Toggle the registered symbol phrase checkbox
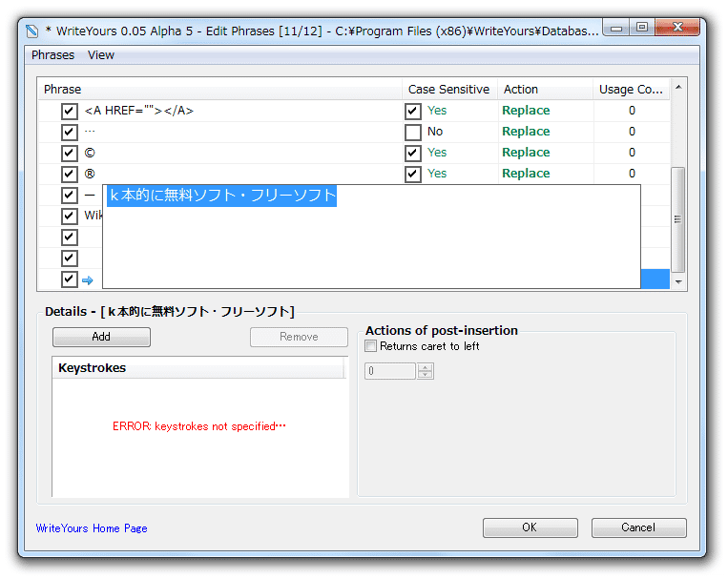The image size is (728, 579). (70, 175)
